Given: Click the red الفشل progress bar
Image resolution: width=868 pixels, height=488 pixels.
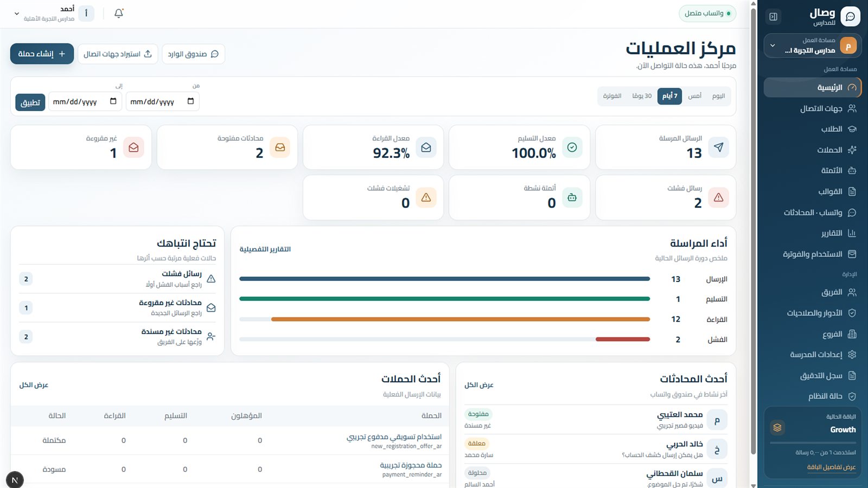Looking at the screenshot, I should pos(623,339).
